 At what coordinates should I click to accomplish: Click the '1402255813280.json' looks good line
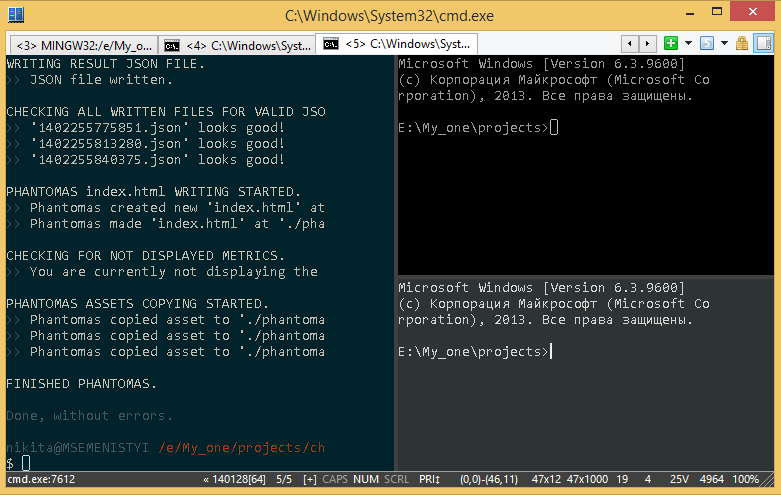pyautogui.click(x=145, y=144)
